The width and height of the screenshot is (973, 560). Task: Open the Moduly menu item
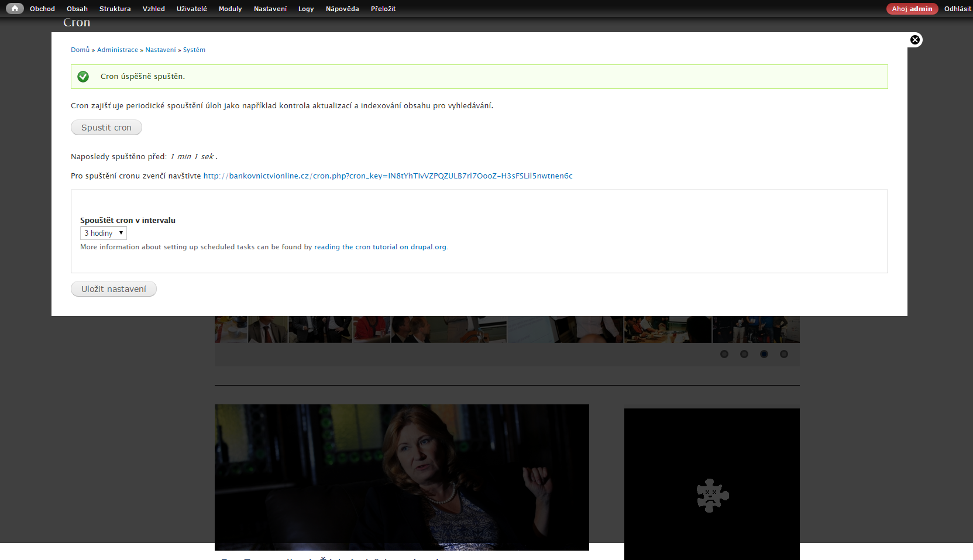point(231,9)
